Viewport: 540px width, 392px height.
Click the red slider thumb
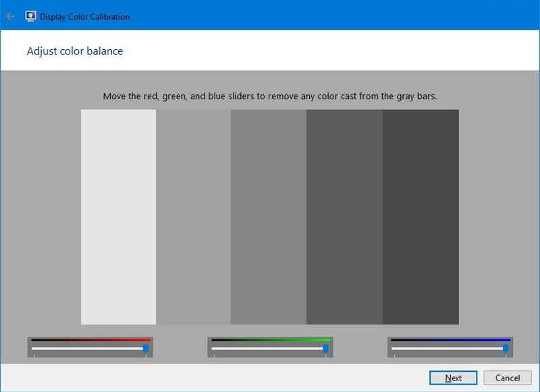coord(146,349)
